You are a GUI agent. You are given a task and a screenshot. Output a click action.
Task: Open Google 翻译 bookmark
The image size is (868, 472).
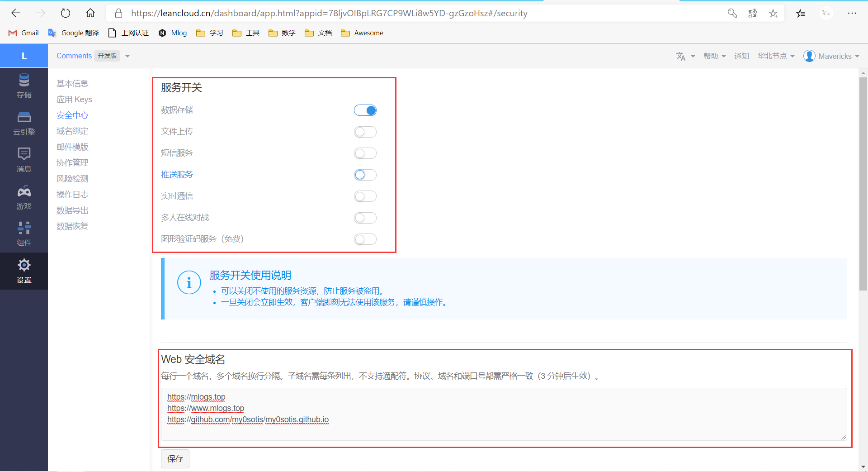click(73, 33)
